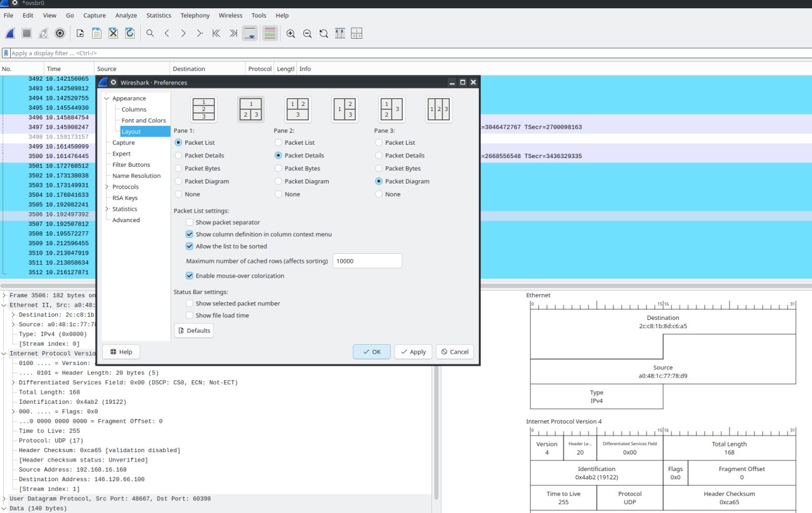The image size is (812, 513).
Task: Toggle packet list colorization icon
Action: [x=270, y=33]
